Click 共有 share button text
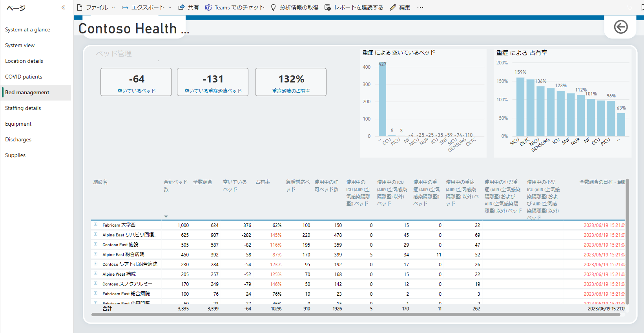 [193, 7]
